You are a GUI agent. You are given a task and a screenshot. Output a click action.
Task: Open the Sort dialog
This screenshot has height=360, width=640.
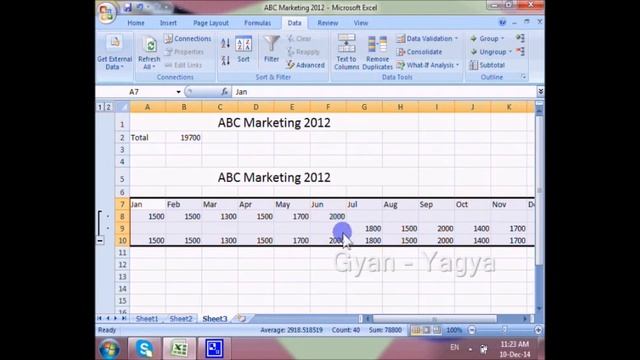click(x=244, y=49)
